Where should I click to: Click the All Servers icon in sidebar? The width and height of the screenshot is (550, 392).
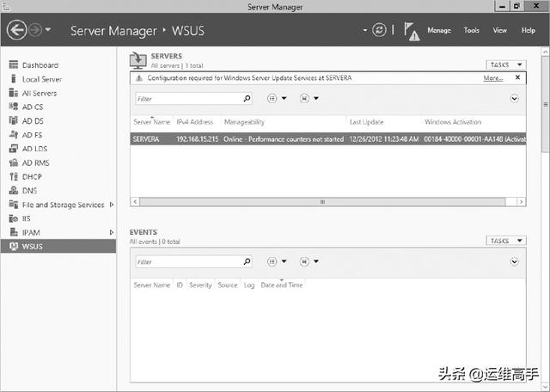[x=14, y=93]
